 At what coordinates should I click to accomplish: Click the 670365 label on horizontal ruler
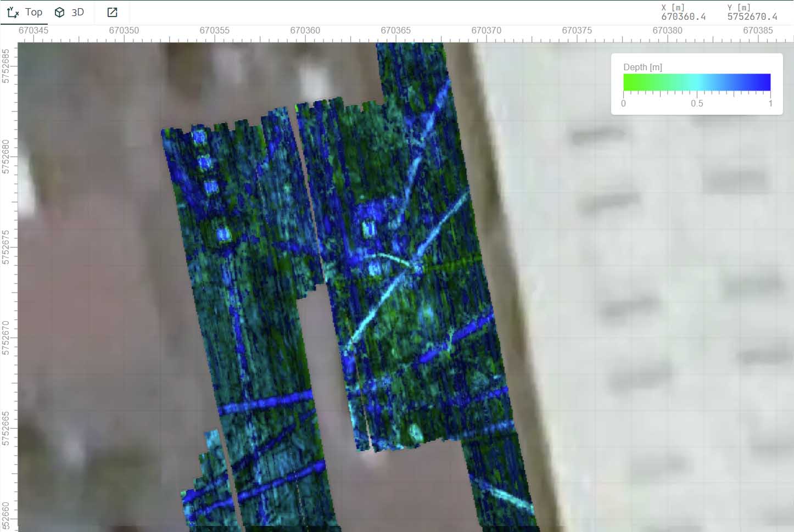click(x=395, y=30)
